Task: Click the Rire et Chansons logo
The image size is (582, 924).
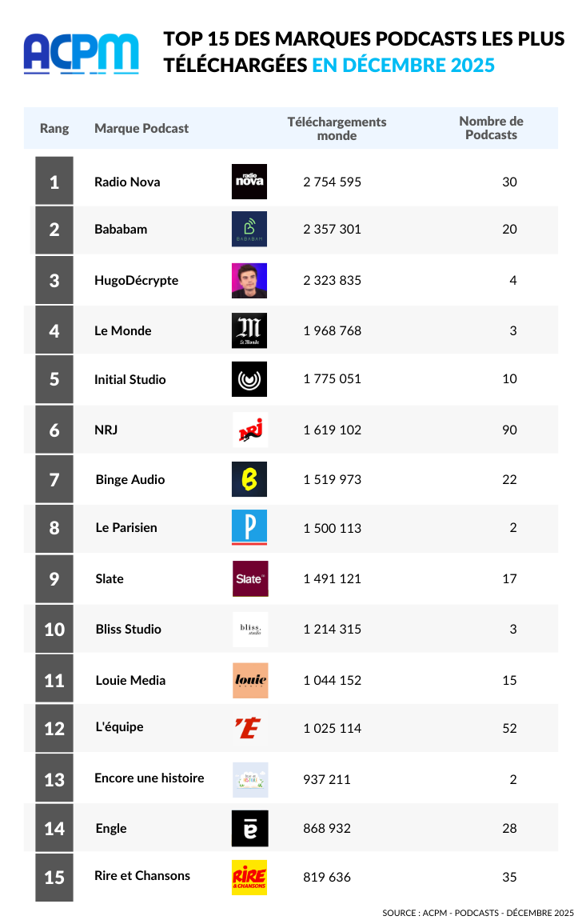Action: (x=249, y=878)
